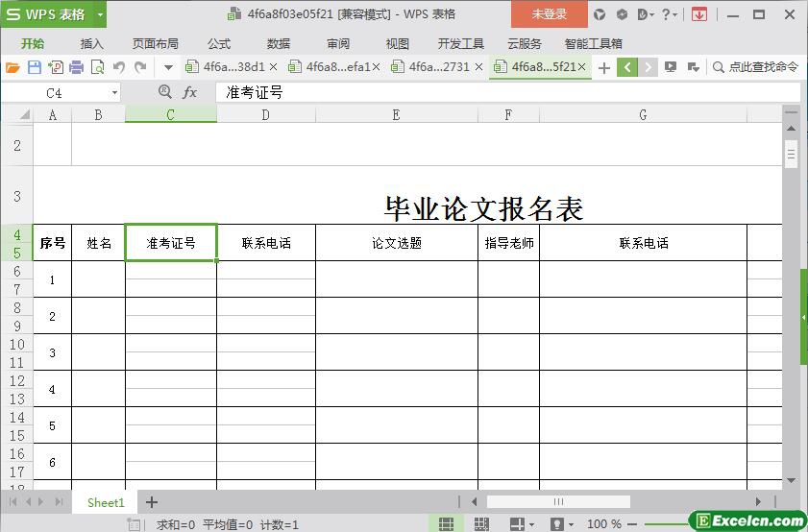
Task: Click the vertical scrollbar down arrow
Action: [x=791, y=480]
